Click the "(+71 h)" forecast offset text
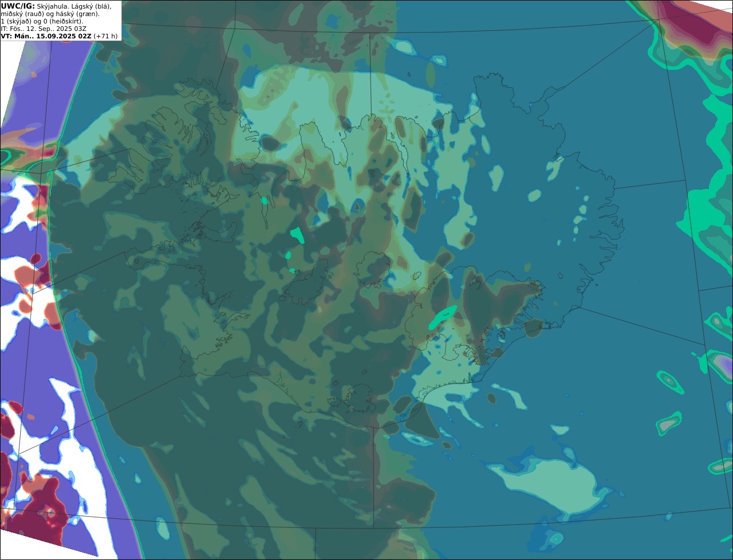 pyautogui.click(x=105, y=36)
